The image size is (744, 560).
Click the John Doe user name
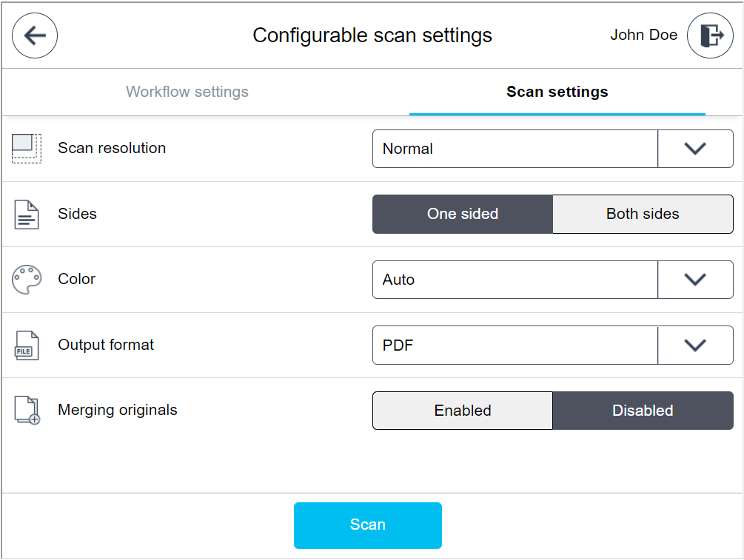(x=643, y=35)
